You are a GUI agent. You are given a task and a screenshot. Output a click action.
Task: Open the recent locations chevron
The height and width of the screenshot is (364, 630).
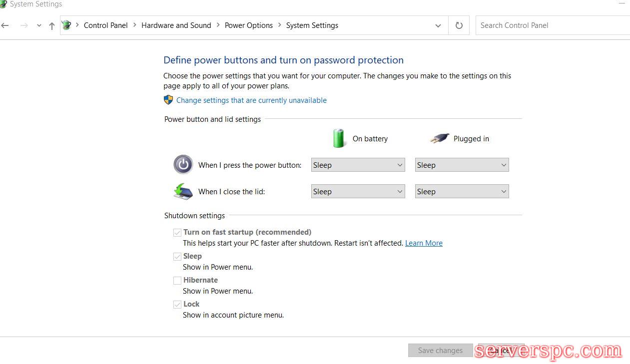39,26
